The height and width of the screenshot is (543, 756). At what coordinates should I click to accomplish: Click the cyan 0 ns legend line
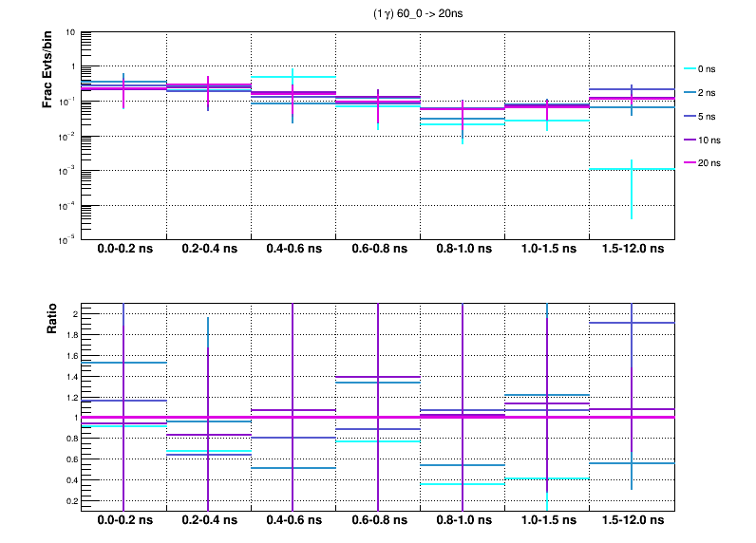(x=690, y=68)
